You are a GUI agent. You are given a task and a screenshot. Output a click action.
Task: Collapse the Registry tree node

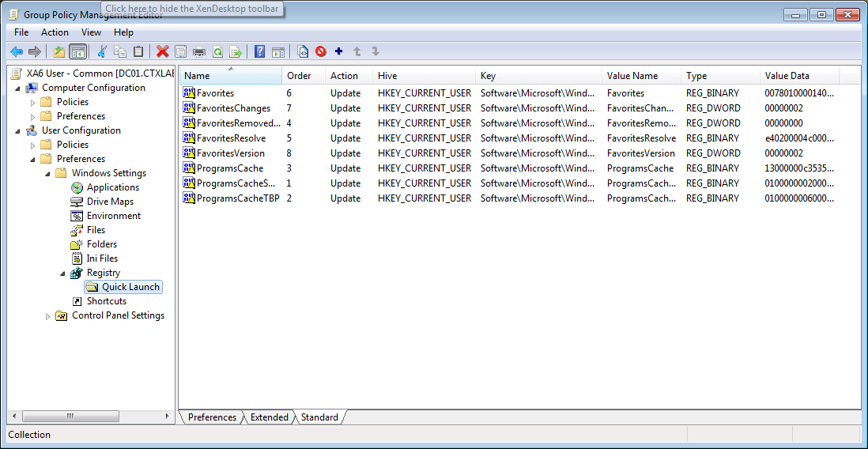62,274
